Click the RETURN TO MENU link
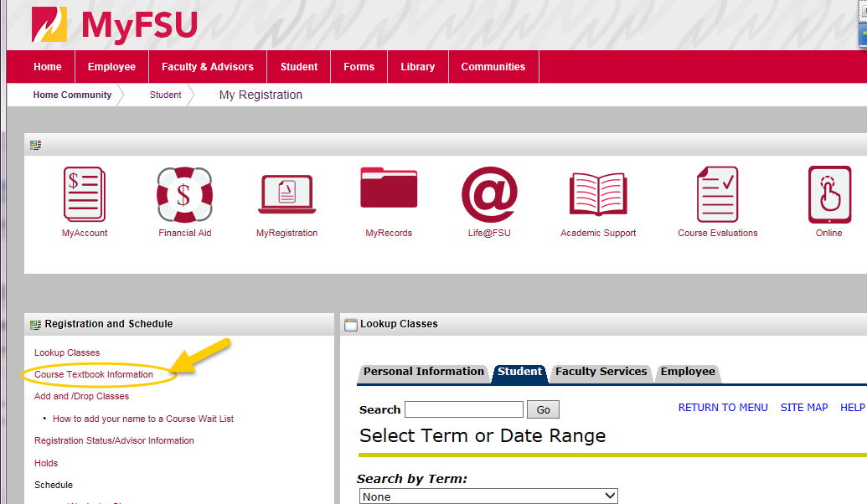This screenshot has width=867, height=504. point(723,408)
